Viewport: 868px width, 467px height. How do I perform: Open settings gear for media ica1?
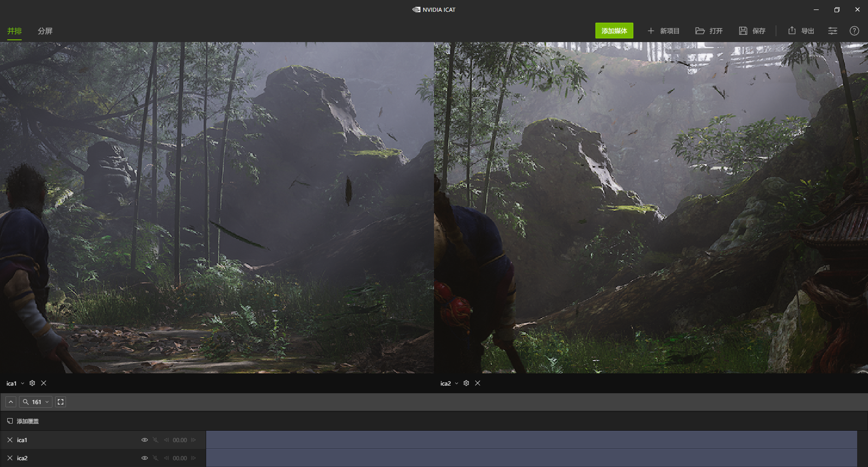pyautogui.click(x=32, y=383)
